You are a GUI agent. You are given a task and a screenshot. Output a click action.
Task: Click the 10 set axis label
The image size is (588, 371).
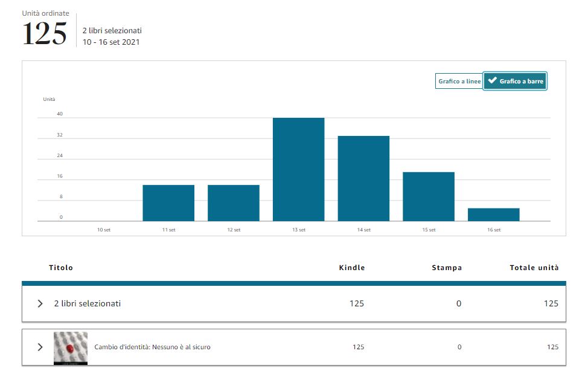click(104, 230)
